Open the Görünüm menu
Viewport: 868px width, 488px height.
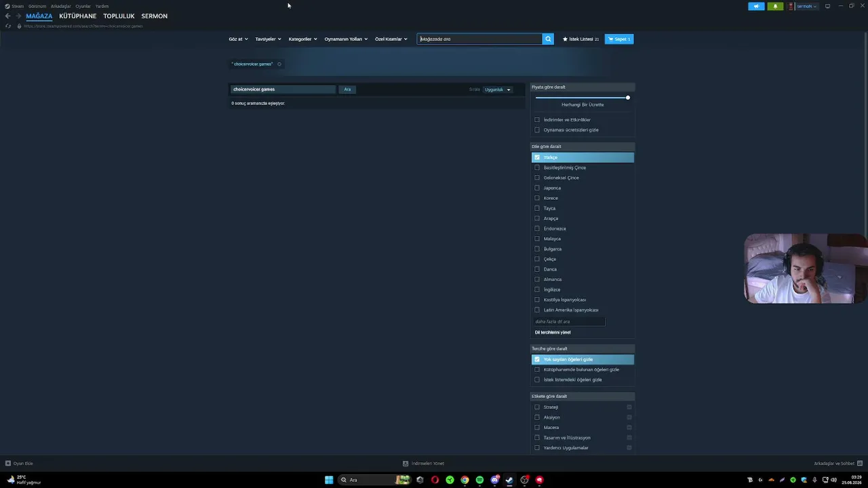point(37,6)
